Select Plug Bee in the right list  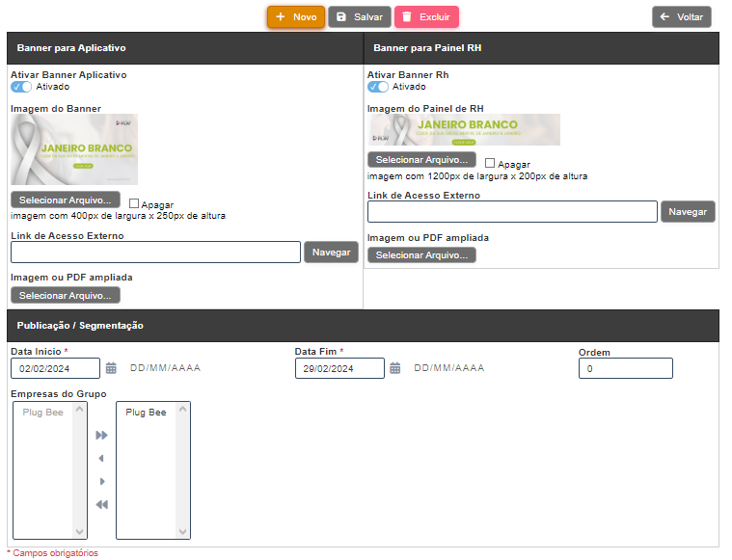coord(146,413)
